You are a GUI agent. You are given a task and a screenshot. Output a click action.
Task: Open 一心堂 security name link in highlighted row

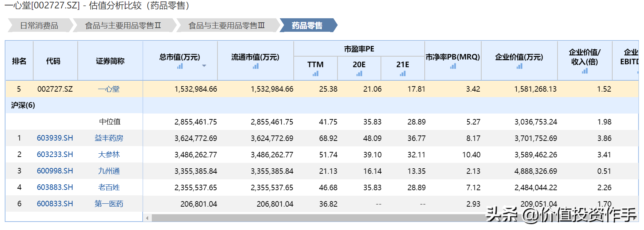[x=109, y=89]
